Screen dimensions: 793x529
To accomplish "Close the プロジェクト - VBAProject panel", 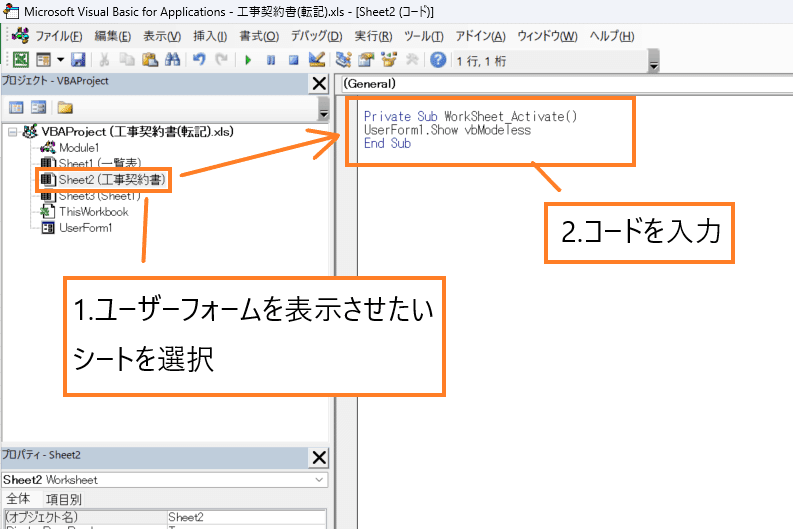I will click(x=319, y=83).
